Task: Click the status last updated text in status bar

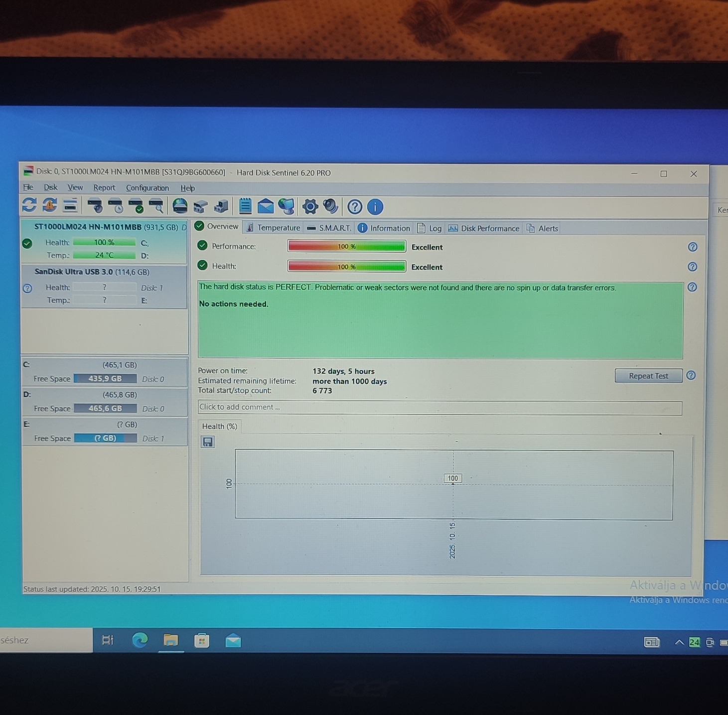Action: click(x=92, y=589)
